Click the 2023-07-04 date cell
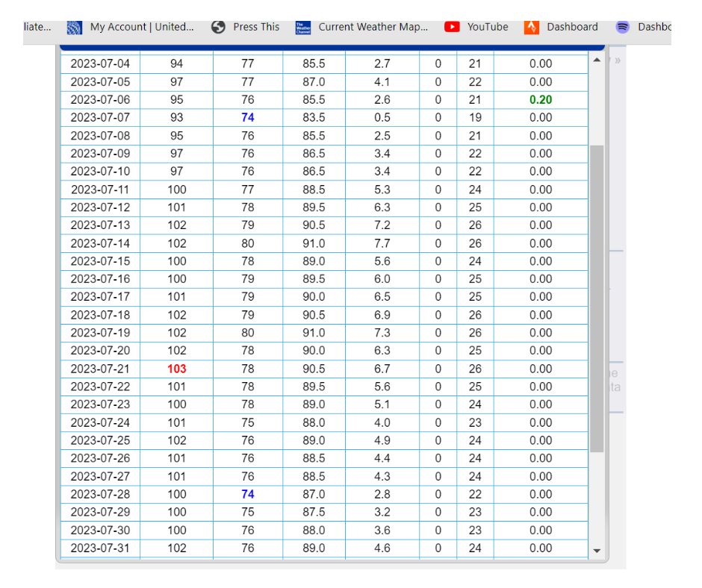 [100, 64]
